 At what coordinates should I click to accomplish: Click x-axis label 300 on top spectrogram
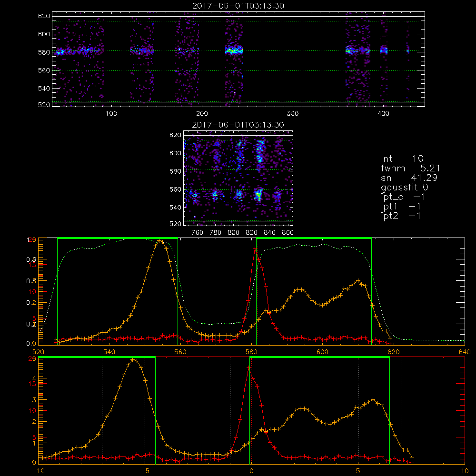(x=293, y=114)
